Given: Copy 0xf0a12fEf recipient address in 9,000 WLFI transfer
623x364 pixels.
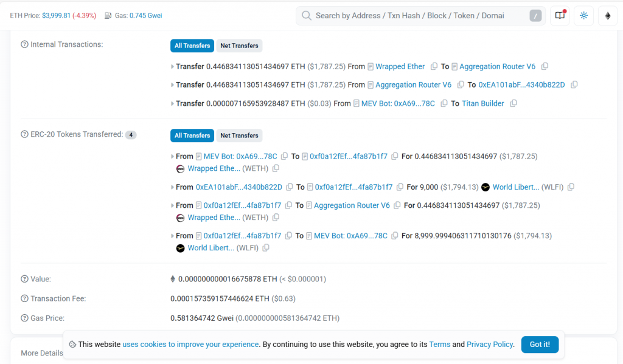Looking at the screenshot, I should 400,187.
